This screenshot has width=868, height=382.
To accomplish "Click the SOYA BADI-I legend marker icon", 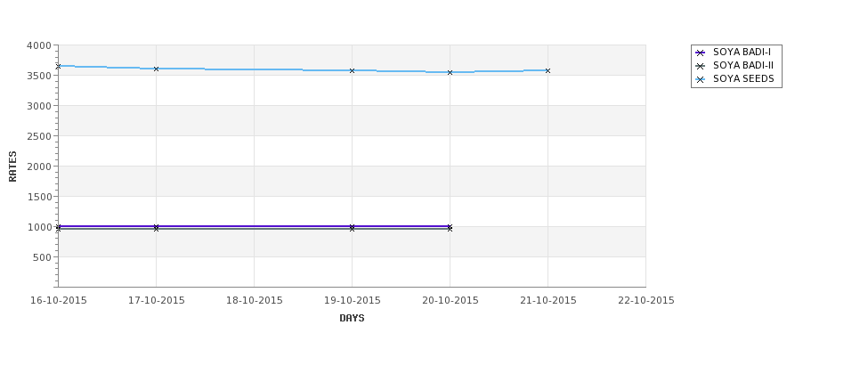I will click(701, 53).
